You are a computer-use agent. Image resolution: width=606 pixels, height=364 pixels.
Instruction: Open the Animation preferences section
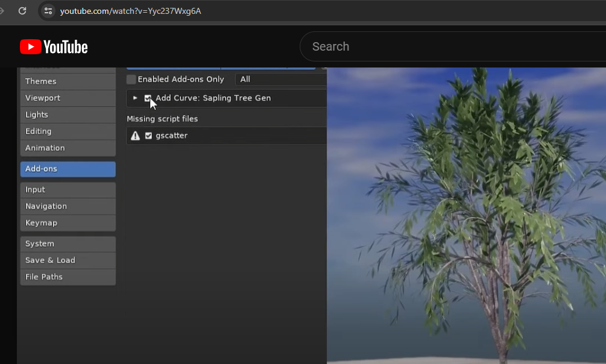click(x=68, y=148)
